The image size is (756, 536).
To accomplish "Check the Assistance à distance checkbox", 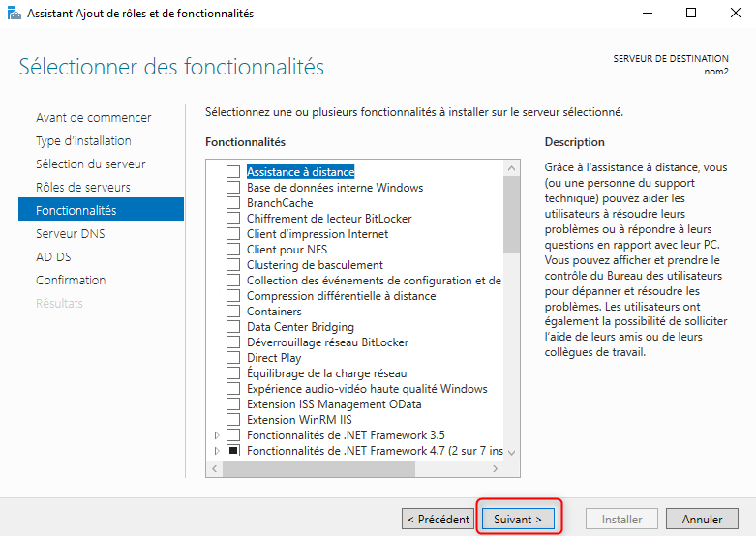I will (233, 172).
